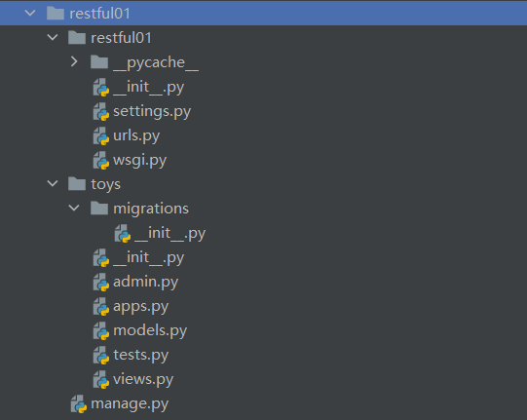Click the wsgi.py Python file icon
The width and height of the screenshot is (527, 420).
coord(101,161)
